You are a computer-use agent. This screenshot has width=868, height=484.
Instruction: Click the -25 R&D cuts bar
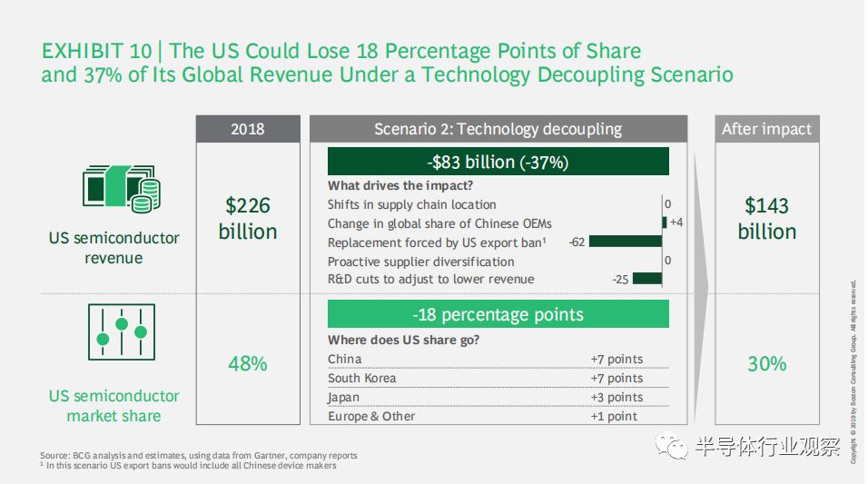click(647, 279)
